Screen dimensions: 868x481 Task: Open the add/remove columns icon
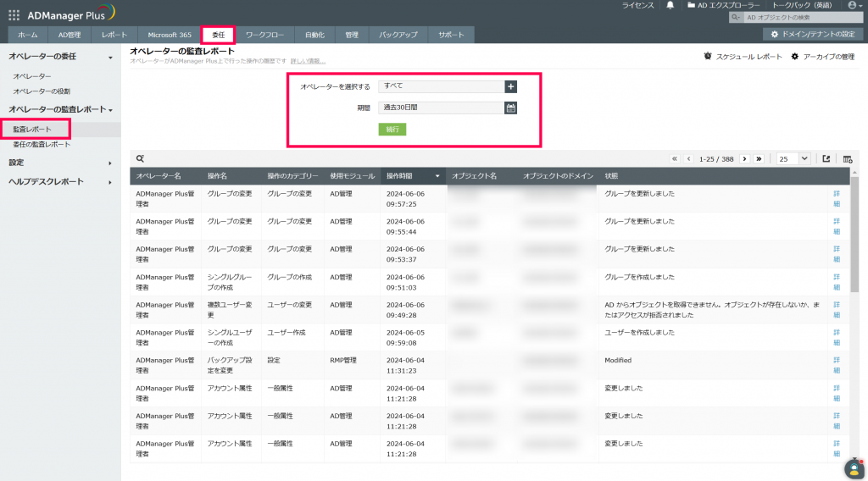[x=848, y=159]
